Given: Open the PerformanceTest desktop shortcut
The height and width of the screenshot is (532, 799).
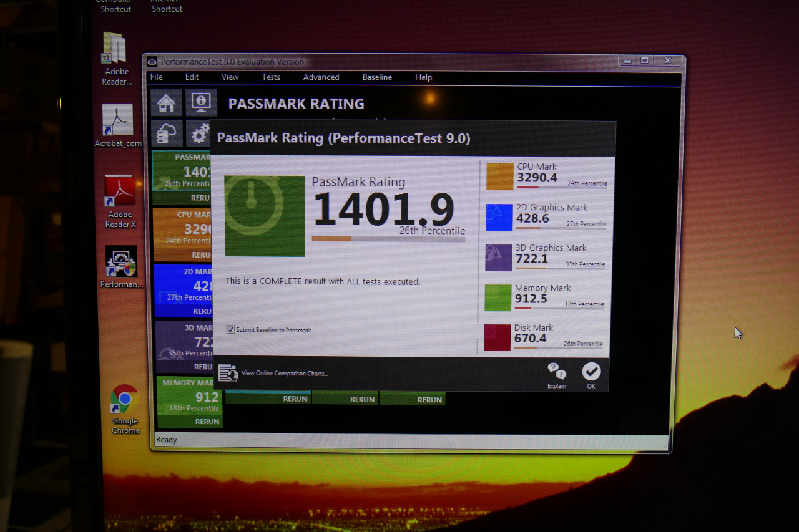Looking at the screenshot, I should 121,267.
